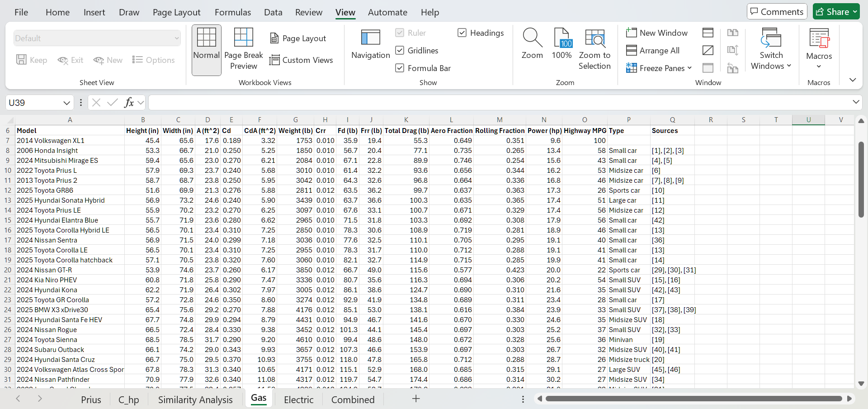Select the Combined sheet tab
Screen dimensions: 868x409
pyautogui.click(x=353, y=399)
